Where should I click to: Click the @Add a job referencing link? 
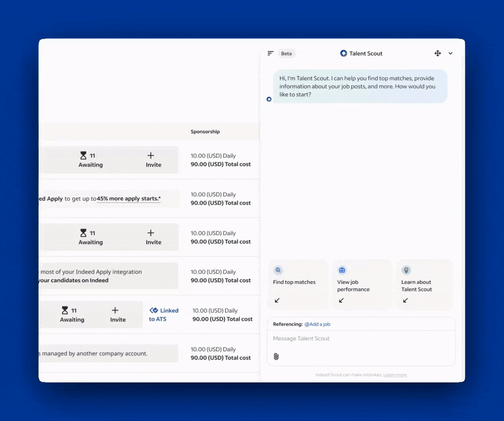pyautogui.click(x=318, y=324)
